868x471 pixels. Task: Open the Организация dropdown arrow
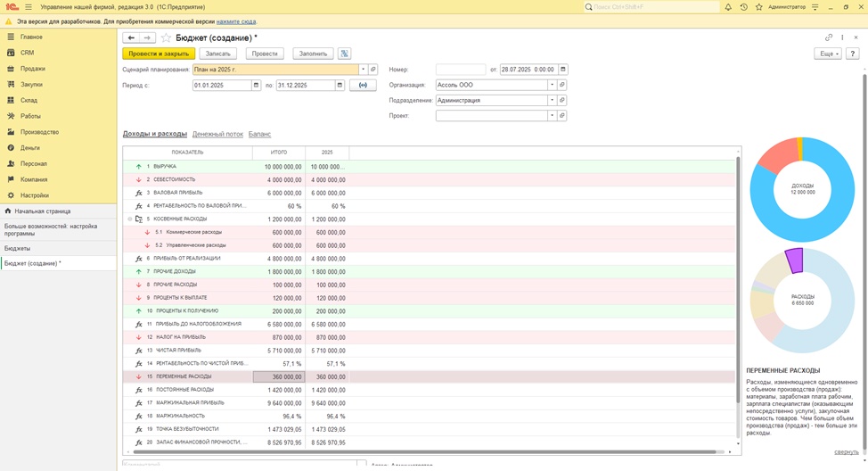coord(552,85)
